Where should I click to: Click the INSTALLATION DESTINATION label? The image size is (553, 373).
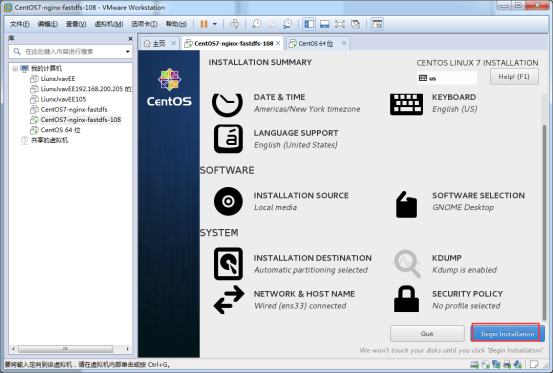tap(312, 258)
